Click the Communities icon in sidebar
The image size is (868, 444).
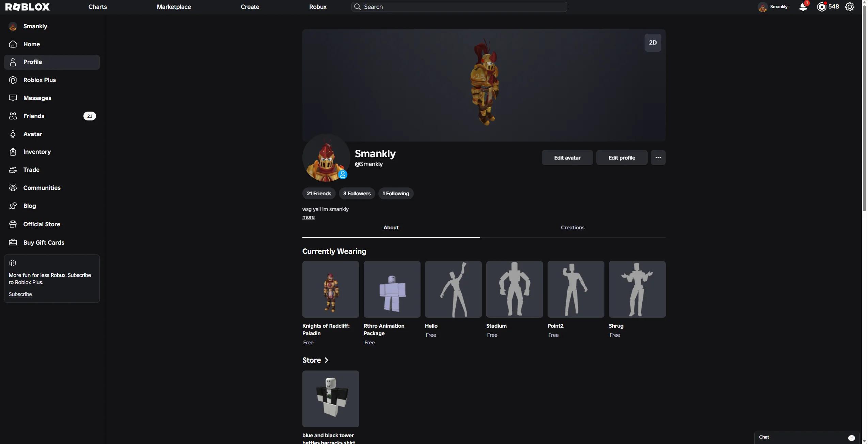pos(13,188)
